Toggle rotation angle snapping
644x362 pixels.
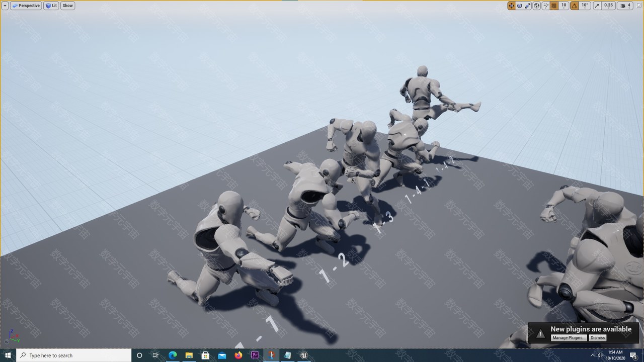pyautogui.click(x=574, y=6)
